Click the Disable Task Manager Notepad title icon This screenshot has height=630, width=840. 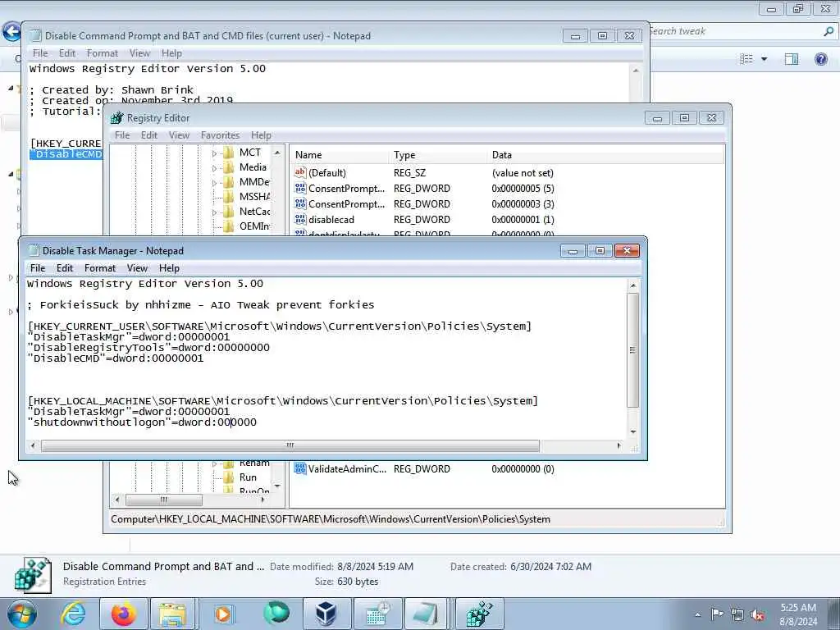pyautogui.click(x=33, y=251)
